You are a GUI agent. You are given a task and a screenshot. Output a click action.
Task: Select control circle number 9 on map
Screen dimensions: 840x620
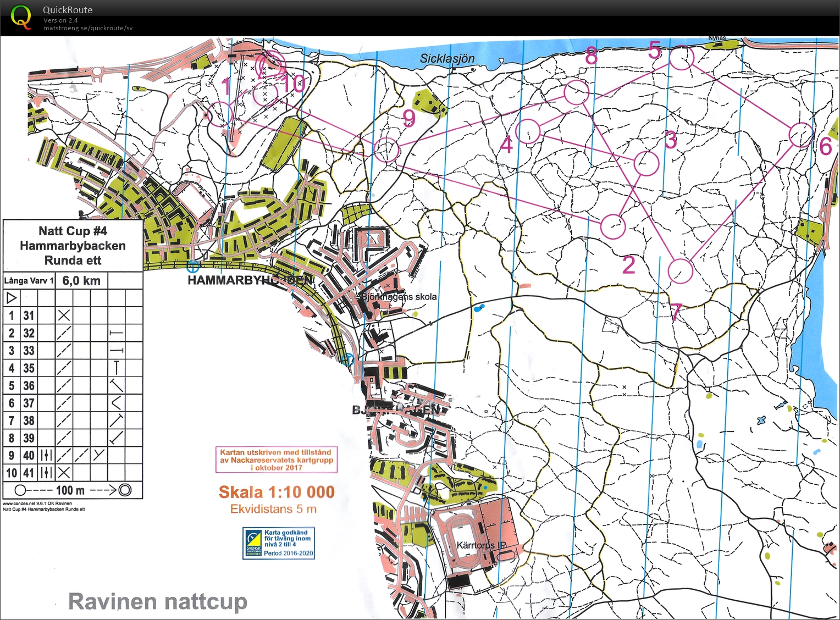(x=386, y=148)
